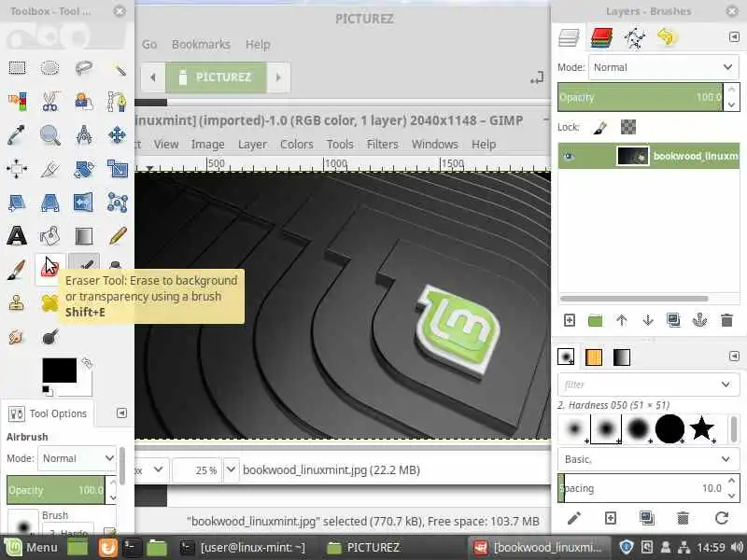
Task: Activate the Rotate tool
Action: coord(84,169)
